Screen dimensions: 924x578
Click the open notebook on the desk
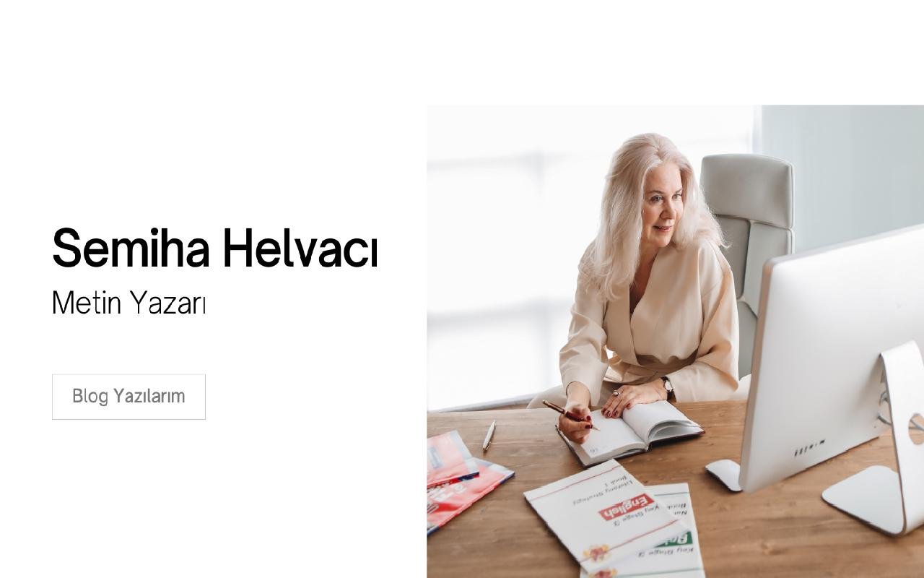point(629,431)
